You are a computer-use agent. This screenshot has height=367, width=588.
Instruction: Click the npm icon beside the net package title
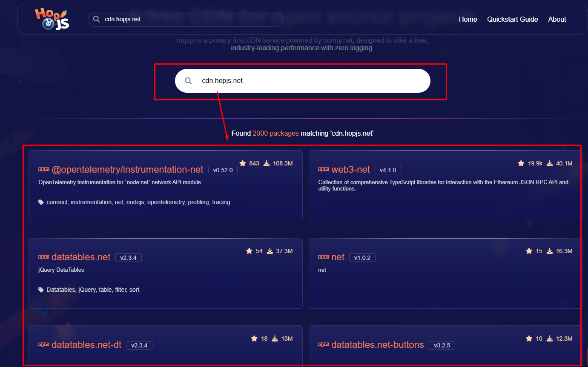(x=324, y=257)
